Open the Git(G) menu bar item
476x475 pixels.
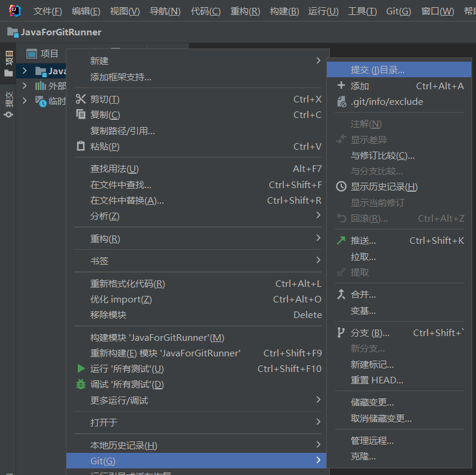click(398, 11)
